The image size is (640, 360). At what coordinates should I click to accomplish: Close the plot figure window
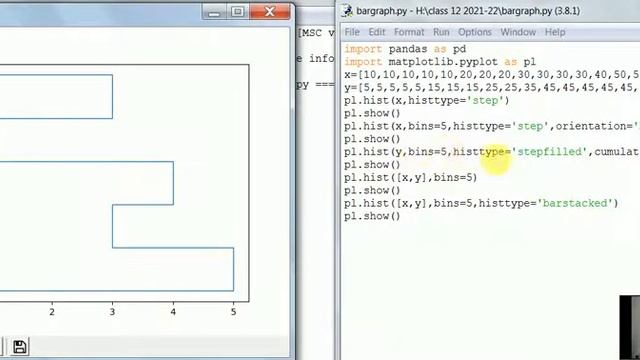[x=269, y=11]
